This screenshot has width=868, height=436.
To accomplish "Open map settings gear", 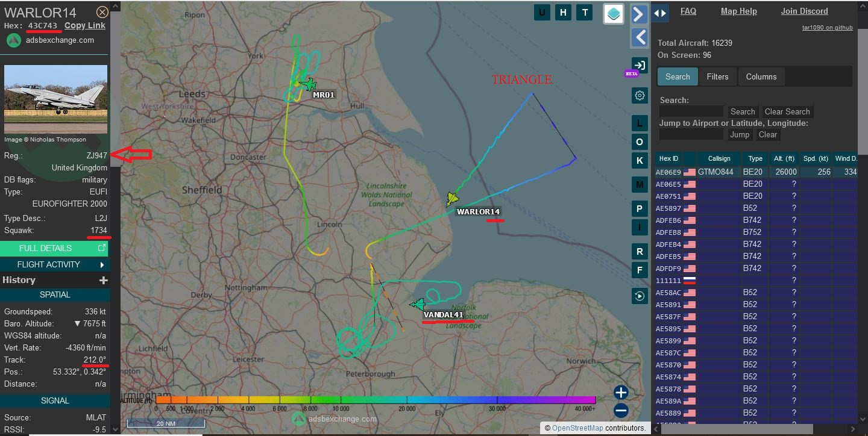I will 640,95.
